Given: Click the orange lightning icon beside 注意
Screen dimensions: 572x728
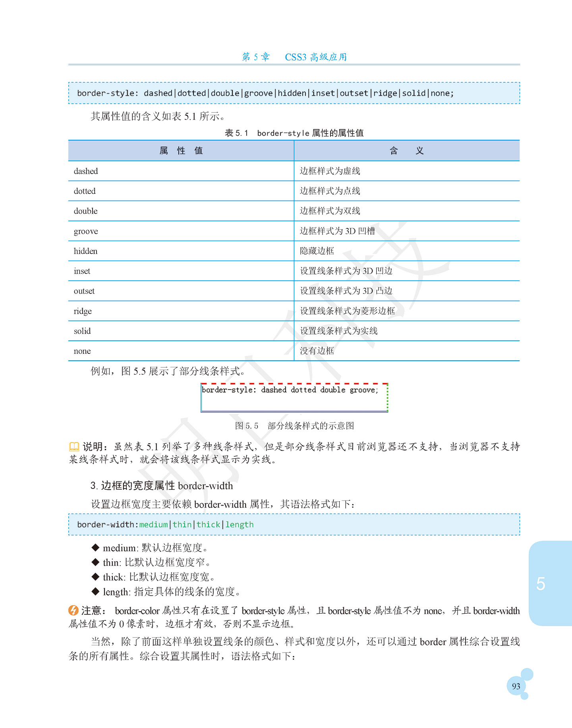Looking at the screenshot, I should (73, 610).
